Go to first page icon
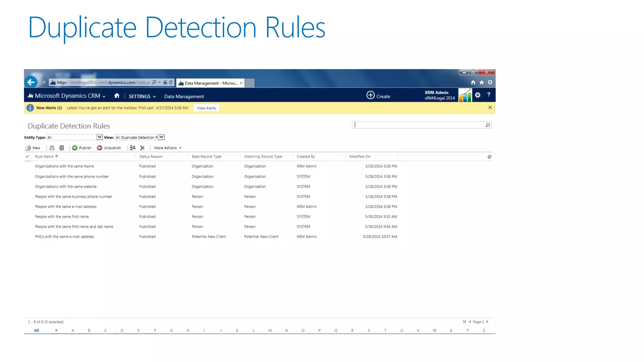The height and width of the screenshot is (362, 644). click(464, 321)
